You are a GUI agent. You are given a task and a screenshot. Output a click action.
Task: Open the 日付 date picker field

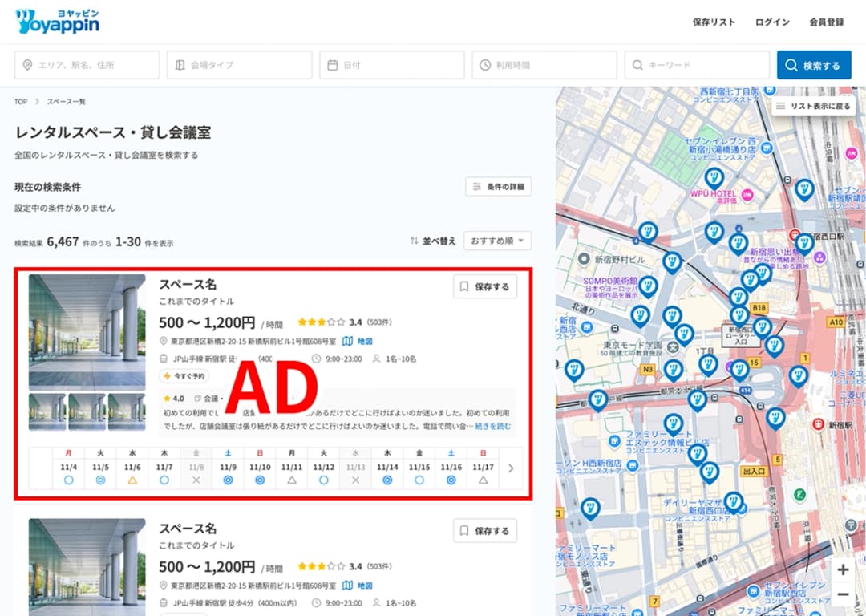coord(391,65)
